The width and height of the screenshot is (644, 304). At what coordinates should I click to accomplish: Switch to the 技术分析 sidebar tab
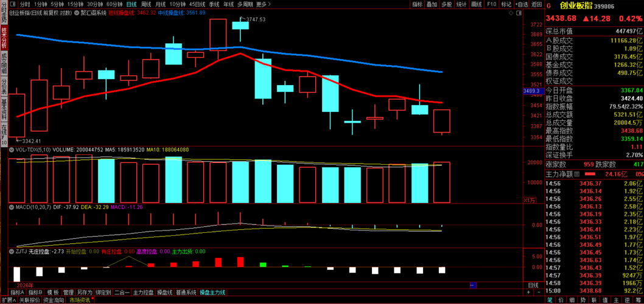pyautogui.click(x=4, y=38)
